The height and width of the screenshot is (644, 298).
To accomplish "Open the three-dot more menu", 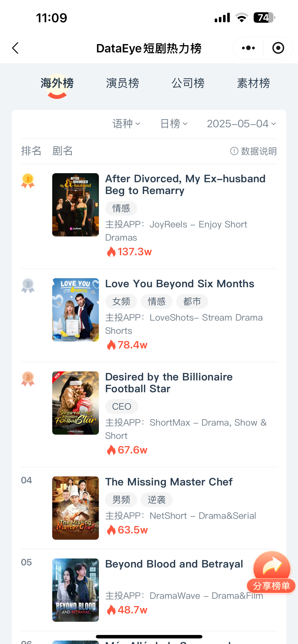I will [248, 48].
